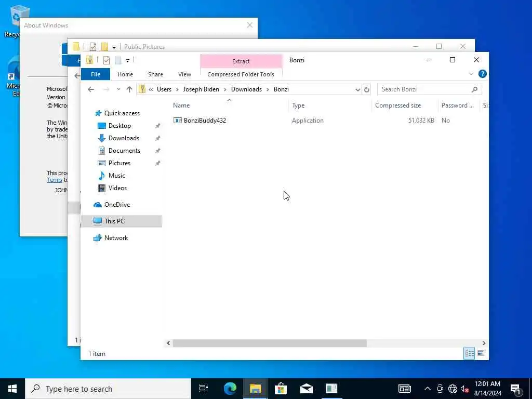Open the Help question mark icon
532x399 pixels.
click(482, 74)
